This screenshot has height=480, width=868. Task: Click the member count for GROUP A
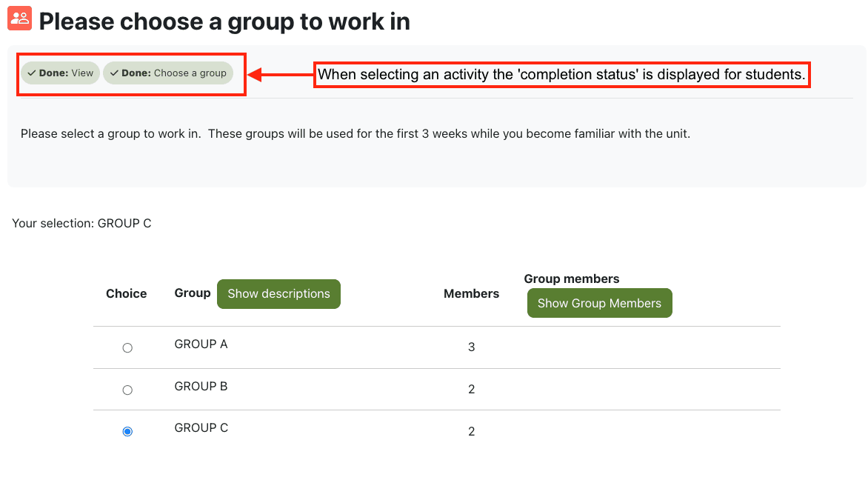point(472,347)
